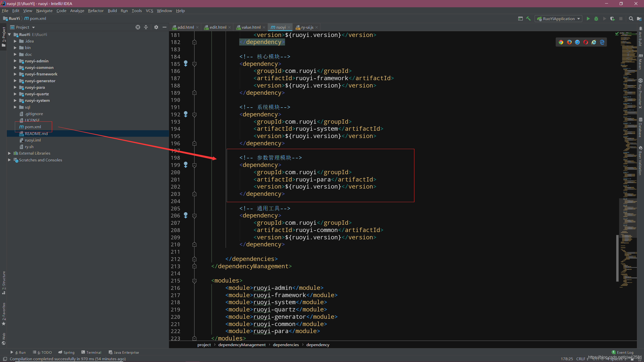The width and height of the screenshot is (644, 362).
Task: Select README.md in the project tree
Action: point(36,133)
